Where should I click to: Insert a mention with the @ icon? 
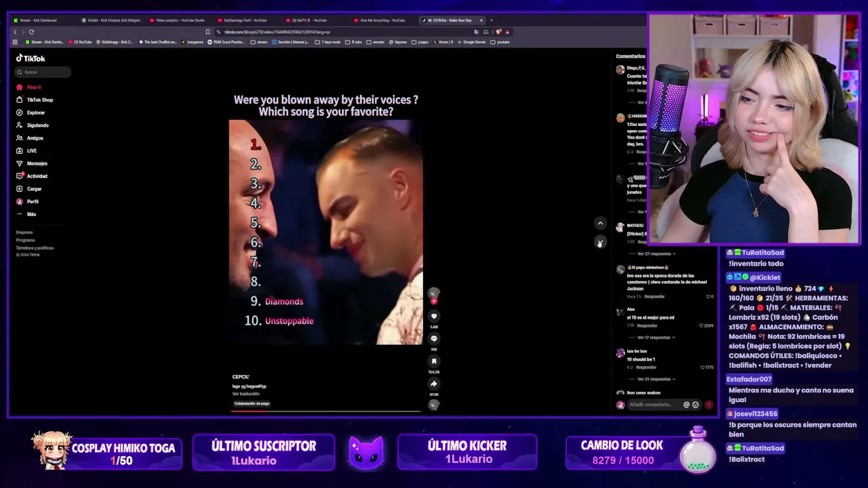point(686,405)
